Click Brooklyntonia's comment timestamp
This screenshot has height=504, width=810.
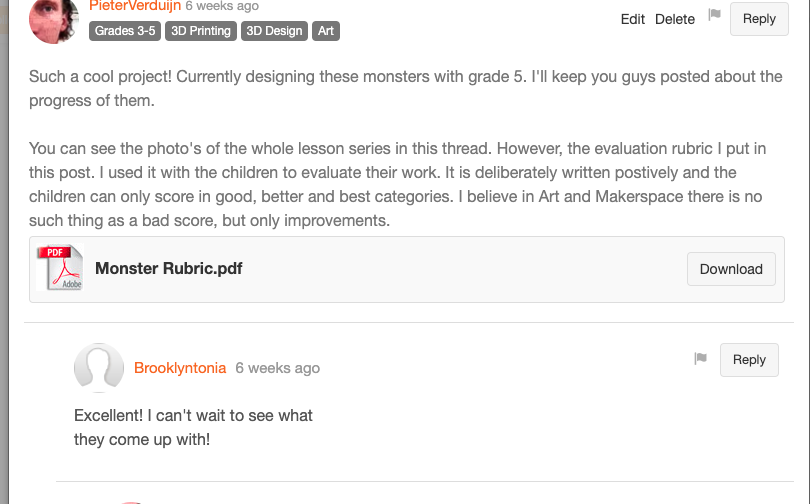pyautogui.click(x=278, y=368)
